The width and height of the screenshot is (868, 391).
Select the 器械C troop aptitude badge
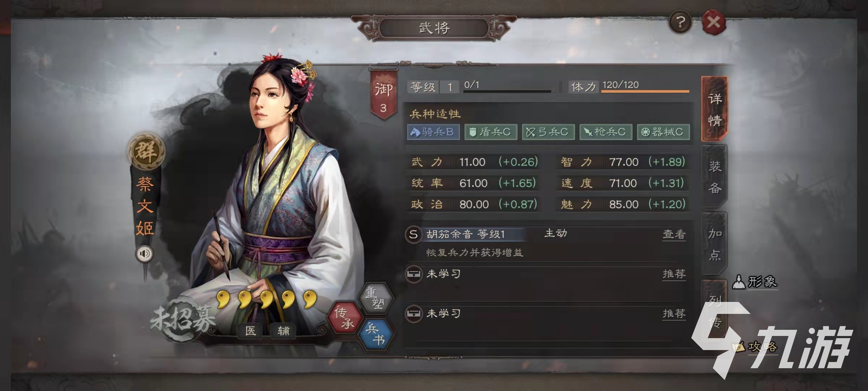pos(663,132)
